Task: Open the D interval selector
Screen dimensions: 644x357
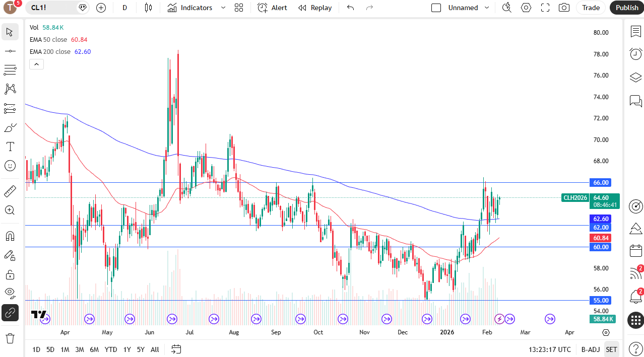Action: coord(125,8)
